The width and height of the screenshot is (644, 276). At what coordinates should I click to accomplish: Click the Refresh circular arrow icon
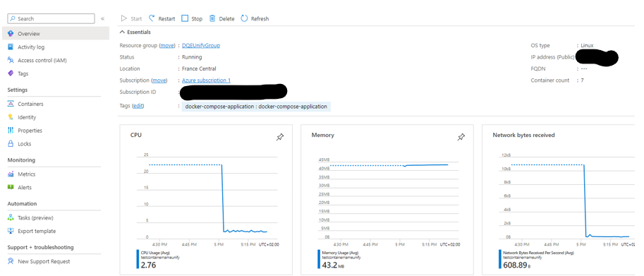point(244,18)
